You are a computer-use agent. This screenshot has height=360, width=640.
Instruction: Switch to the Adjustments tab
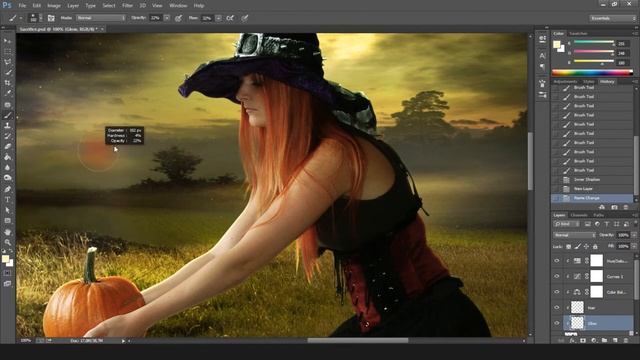(x=565, y=82)
